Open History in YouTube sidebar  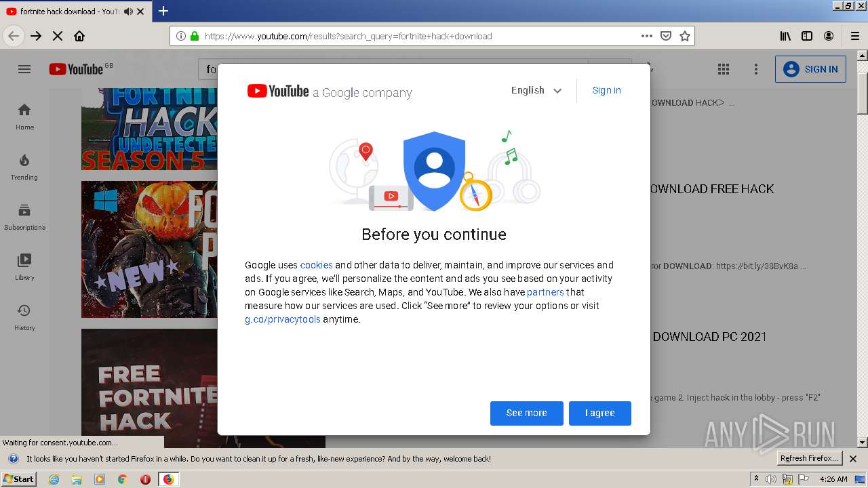(24, 317)
